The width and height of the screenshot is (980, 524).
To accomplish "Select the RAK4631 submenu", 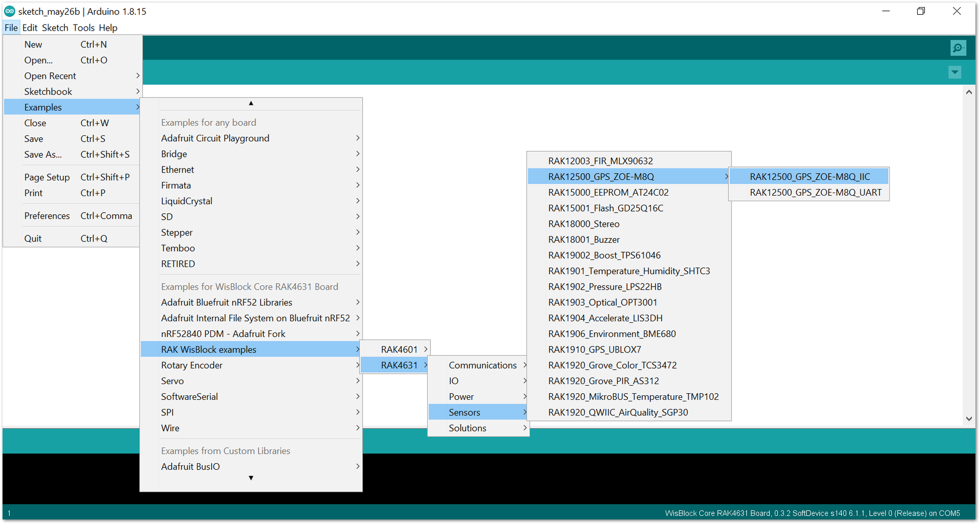I will point(395,365).
